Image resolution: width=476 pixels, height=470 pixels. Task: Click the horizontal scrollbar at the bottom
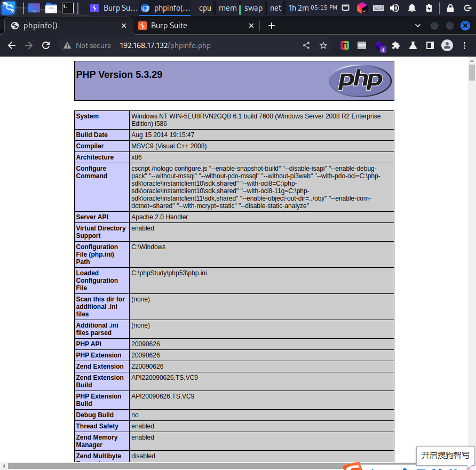(176, 466)
